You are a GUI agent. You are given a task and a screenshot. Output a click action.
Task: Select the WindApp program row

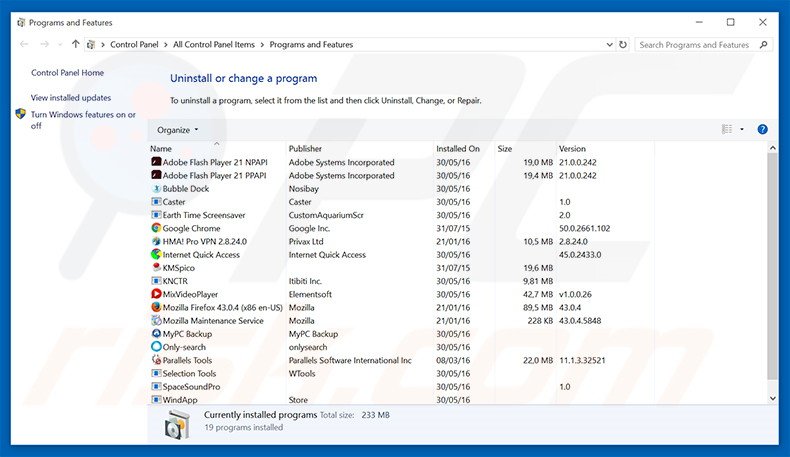point(402,400)
